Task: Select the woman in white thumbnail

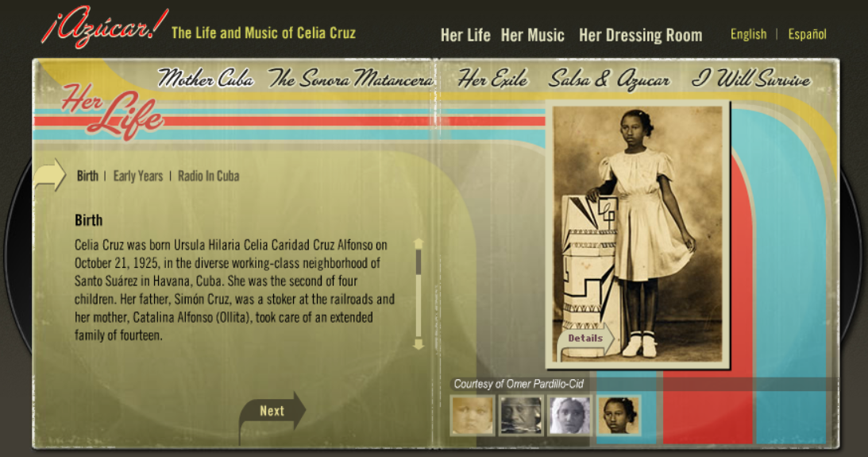Action: point(569,415)
